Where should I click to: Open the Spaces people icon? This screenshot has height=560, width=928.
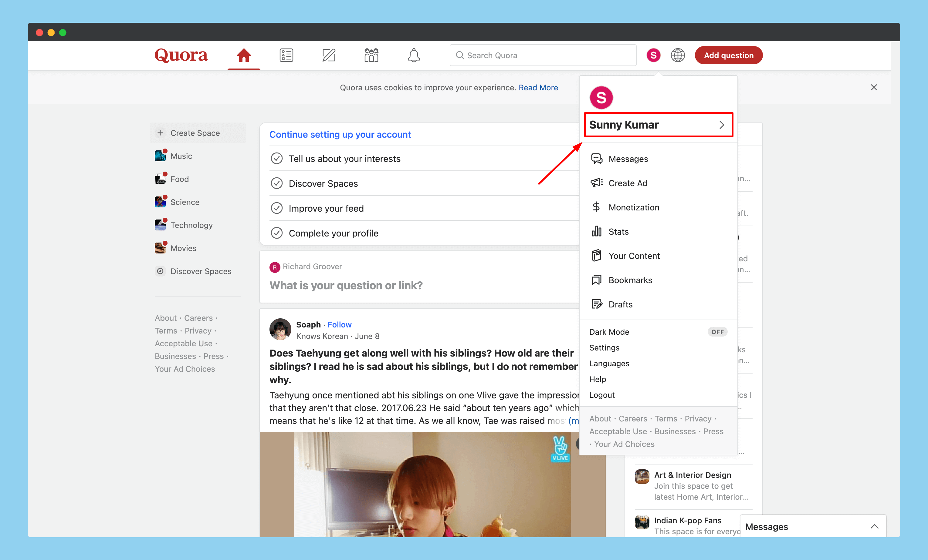tap(371, 55)
